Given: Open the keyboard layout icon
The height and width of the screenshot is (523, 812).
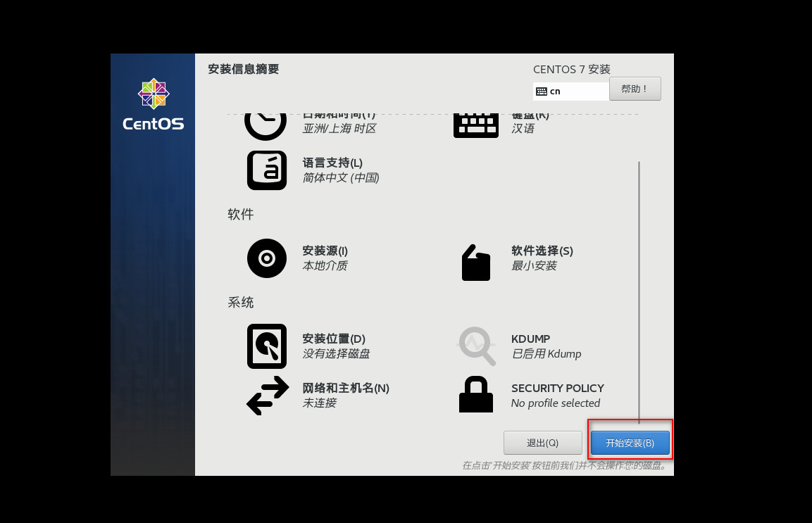Looking at the screenshot, I should (x=476, y=126).
